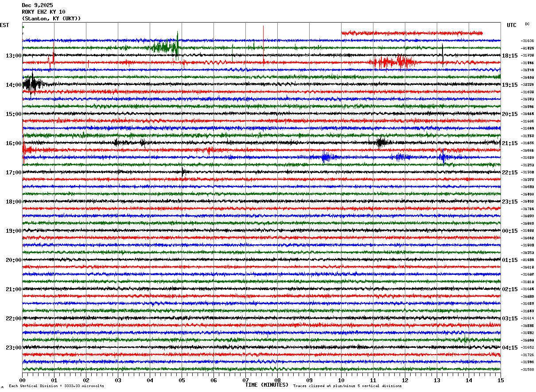
Task: Click the 'TIME (MINUTES)' axis title
Action: [267, 385]
